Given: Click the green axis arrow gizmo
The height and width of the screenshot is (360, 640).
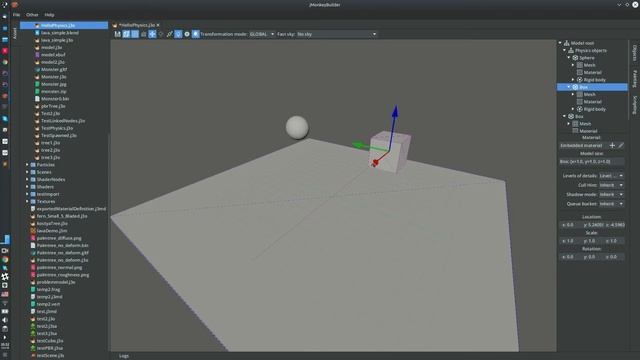Looking at the screenshot, I should [359, 145].
